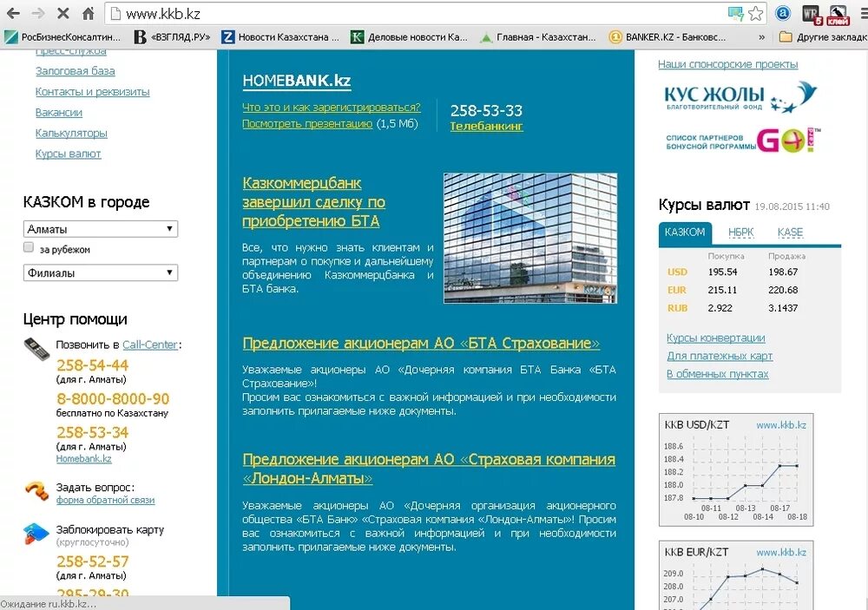The width and height of the screenshot is (868, 610).
Task: Click the extension icon with red badge
Action: (838, 15)
